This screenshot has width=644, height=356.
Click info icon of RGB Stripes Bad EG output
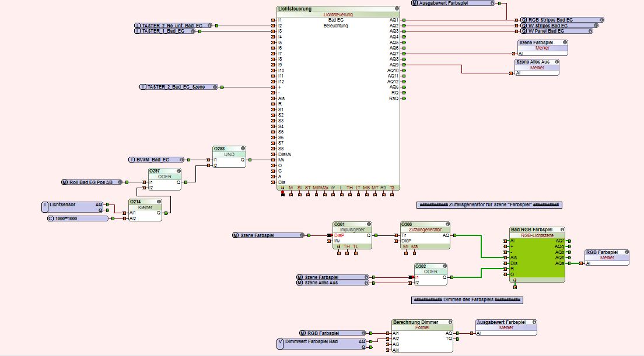point(601,20)
